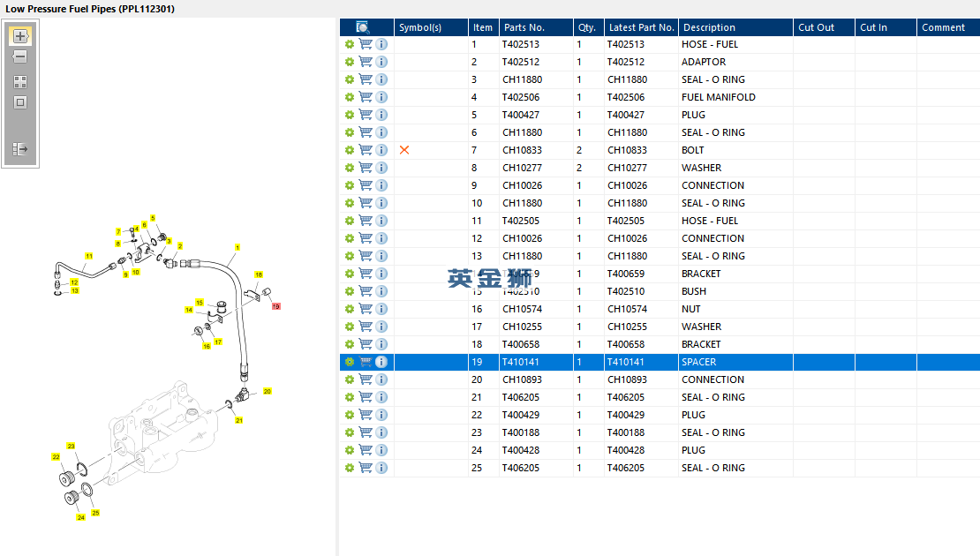This screenshot has height=556, width=980.
Task: Sort by Qty. column header
Action: [588, 27]
